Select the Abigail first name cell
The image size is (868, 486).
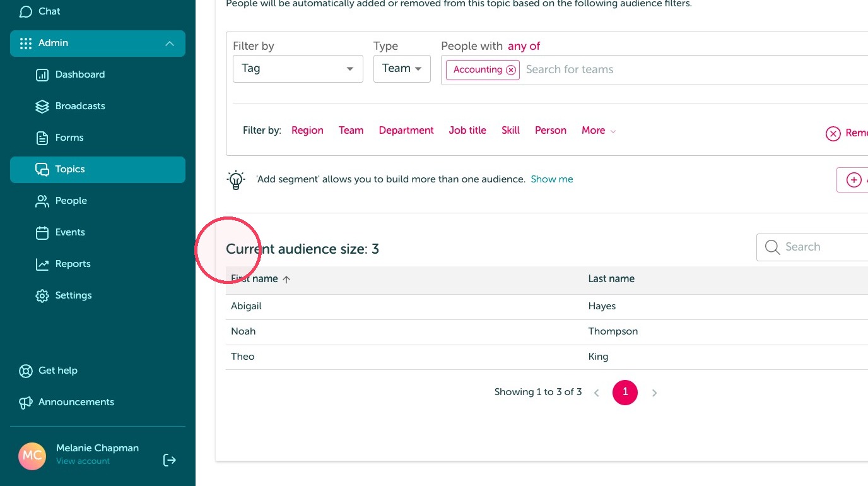pyautogui.click(x=246, y=306)
